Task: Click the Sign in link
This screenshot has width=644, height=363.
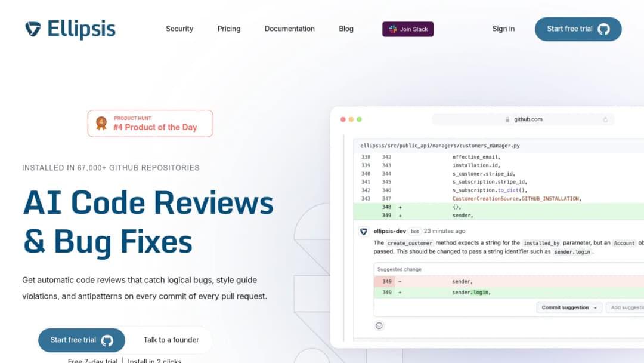Action: tap(503, 29)
